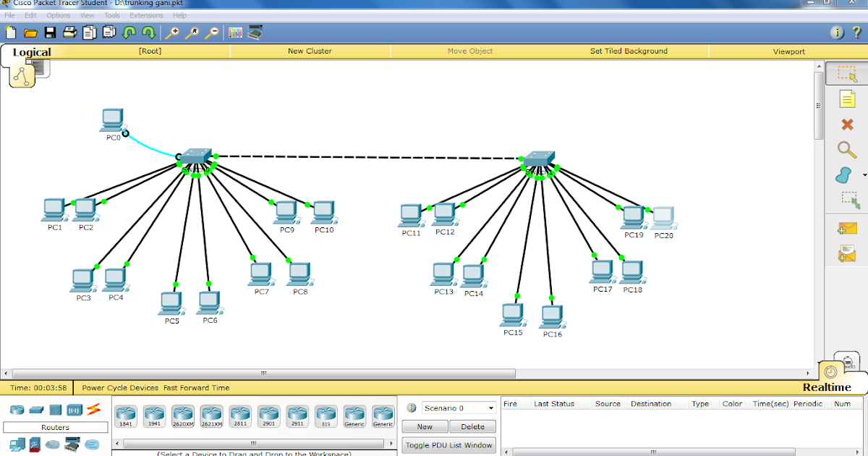Redo the action via the toolbar
The image size is (868, 456).
click(x=149, y=33)
